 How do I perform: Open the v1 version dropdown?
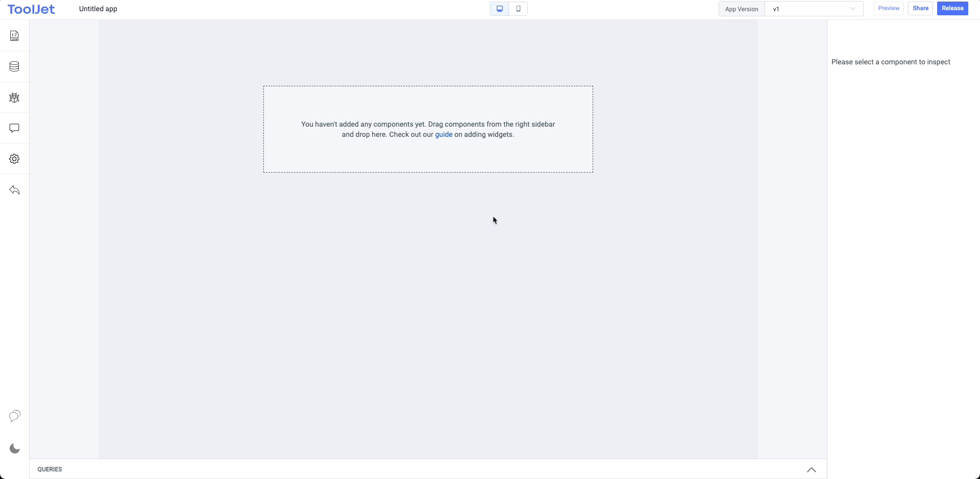(x=814, y=9)
